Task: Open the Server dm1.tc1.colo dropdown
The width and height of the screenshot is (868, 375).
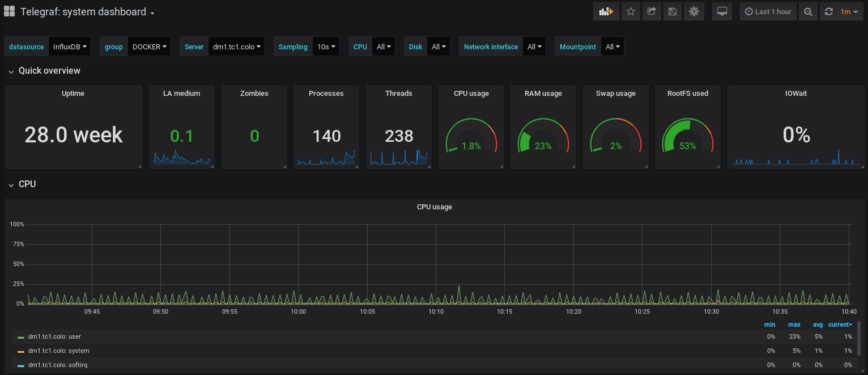Action: 237,47
